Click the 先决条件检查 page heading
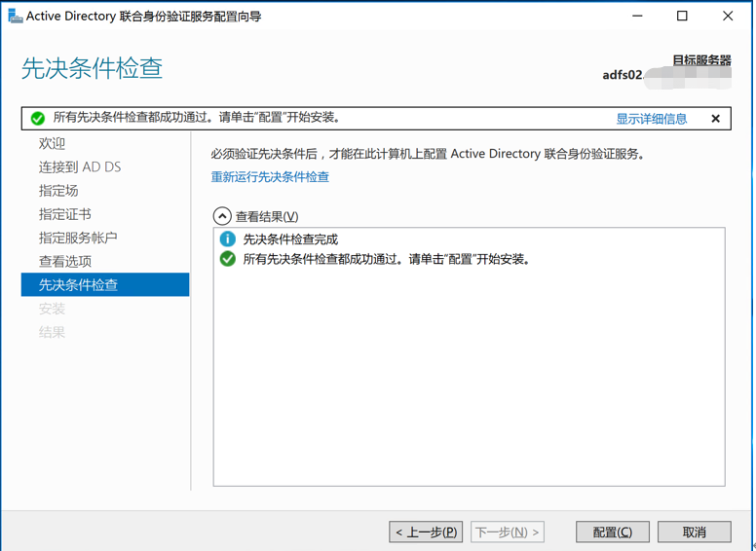Screen dimensions: 756x551 click(x=93, y=68)
